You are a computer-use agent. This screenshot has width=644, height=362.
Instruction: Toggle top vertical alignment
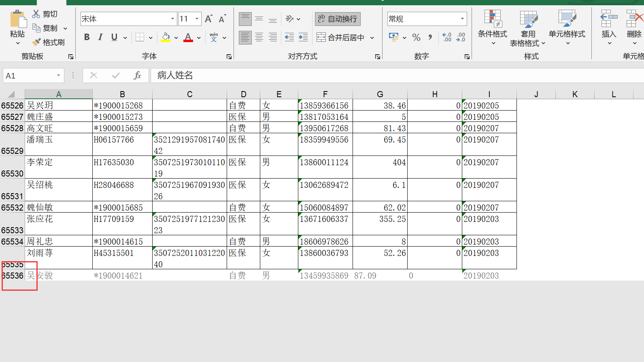click(245, 19)
